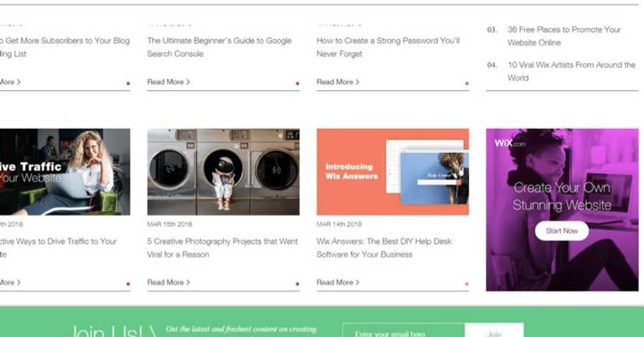The image size is (644, 337).
Task: Select the "Wix Answers: The Best DIY Help Desk" title
Action: (x=384, y=247)
